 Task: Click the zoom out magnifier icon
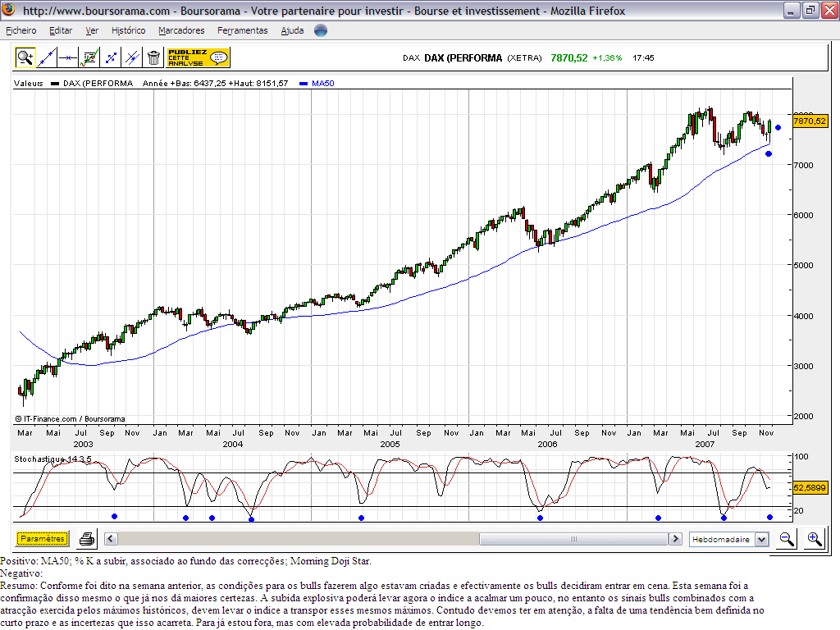pos(787,538)
